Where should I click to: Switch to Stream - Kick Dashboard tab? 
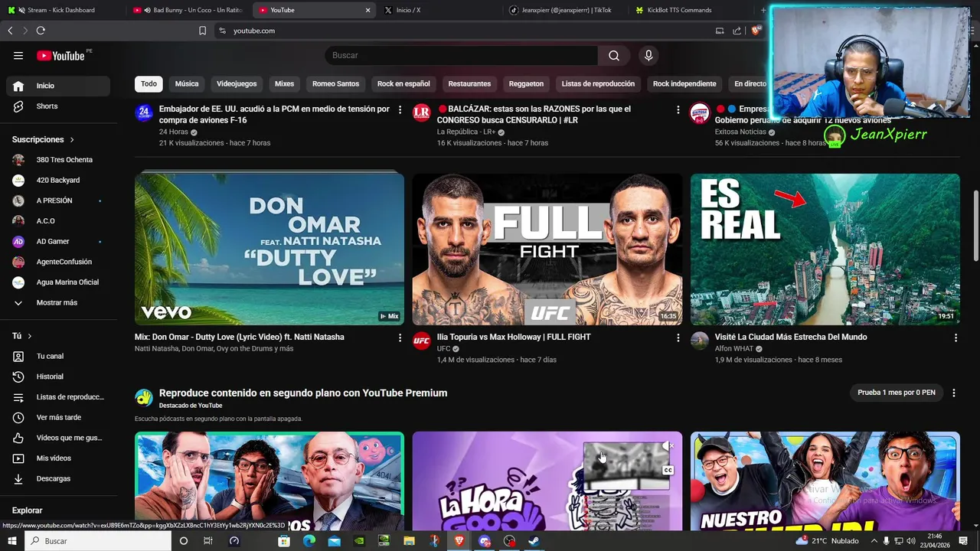(x=63, y=10)
